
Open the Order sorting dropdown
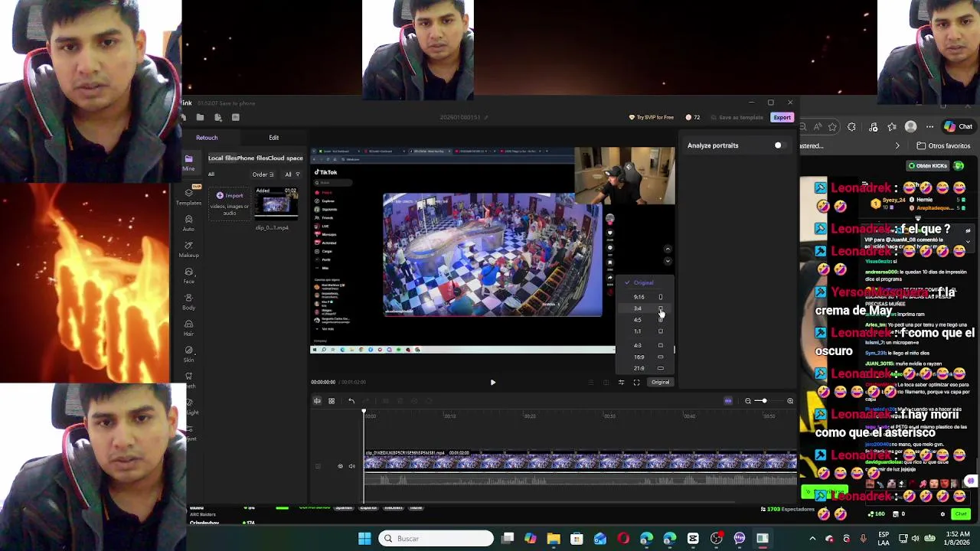click(263, 174)
